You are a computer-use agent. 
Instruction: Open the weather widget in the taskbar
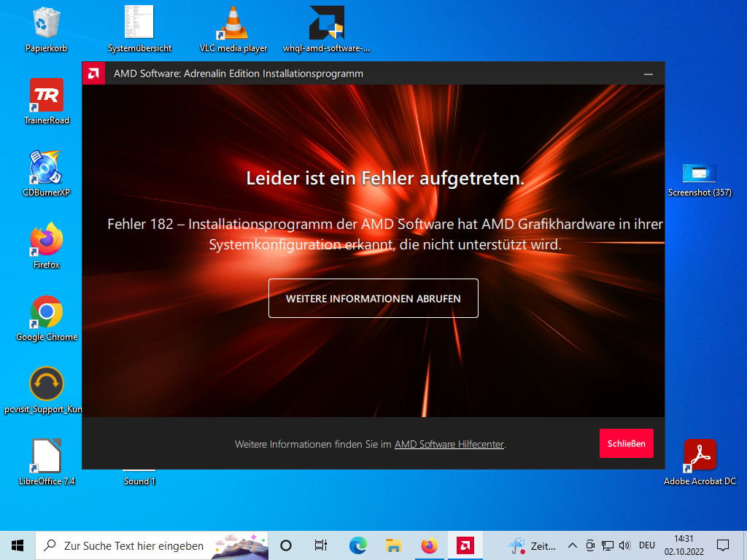coord(532,545)
